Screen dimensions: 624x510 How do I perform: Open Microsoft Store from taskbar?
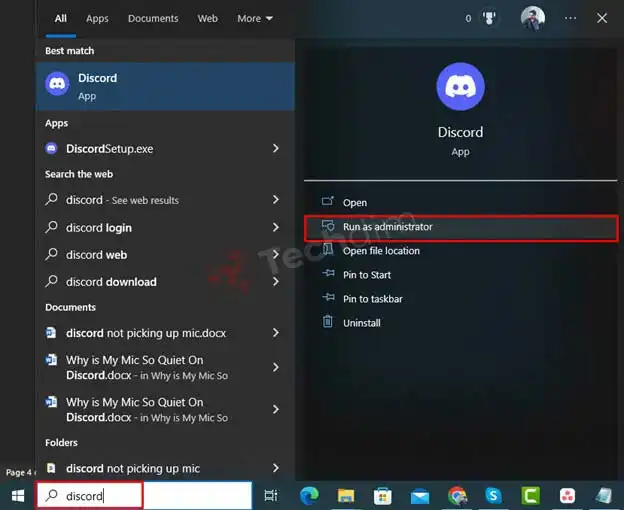tap(382, 496)
